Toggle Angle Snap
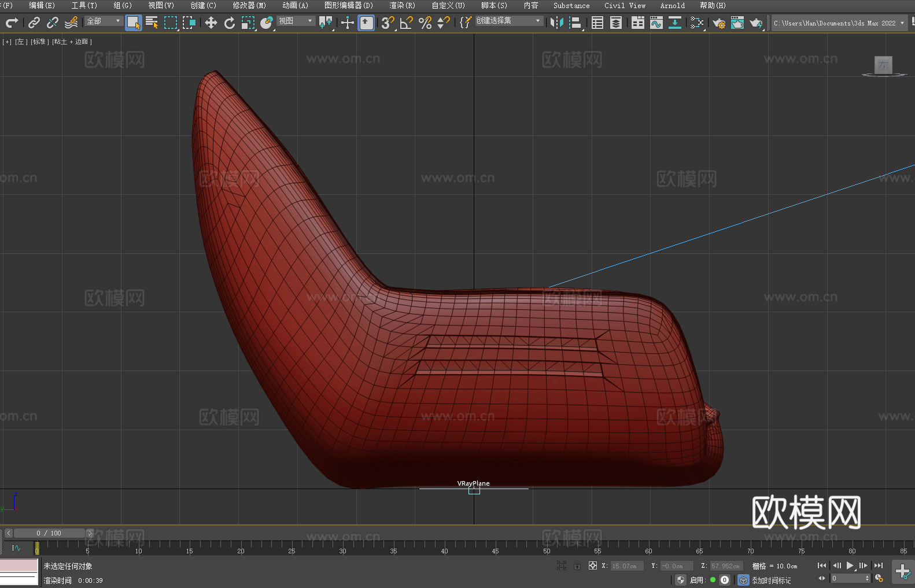 (407, 23)
